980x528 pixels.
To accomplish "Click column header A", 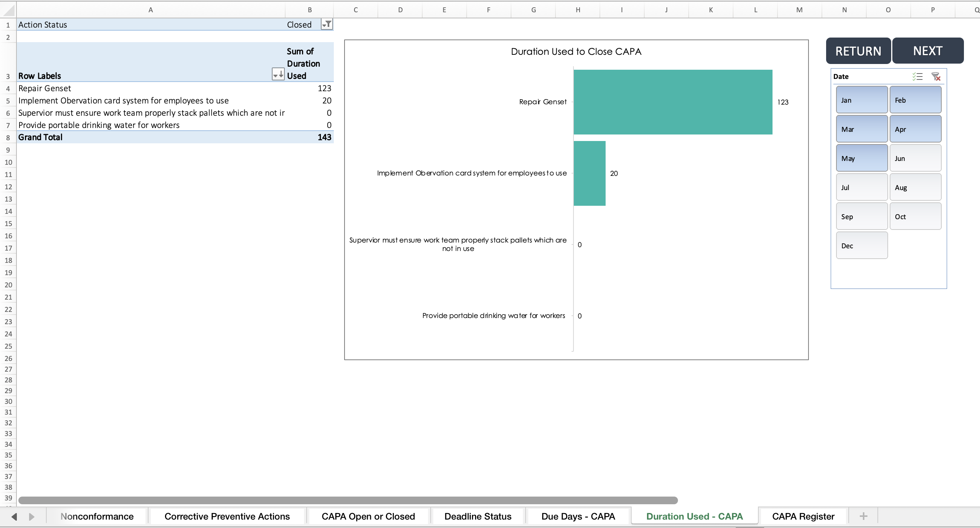I will click(x=151, y=10).
